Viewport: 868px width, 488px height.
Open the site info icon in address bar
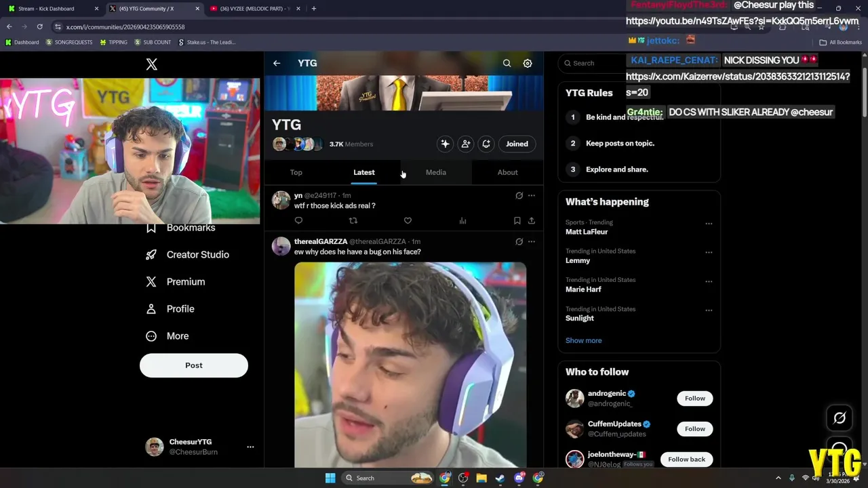coord(58,26)
